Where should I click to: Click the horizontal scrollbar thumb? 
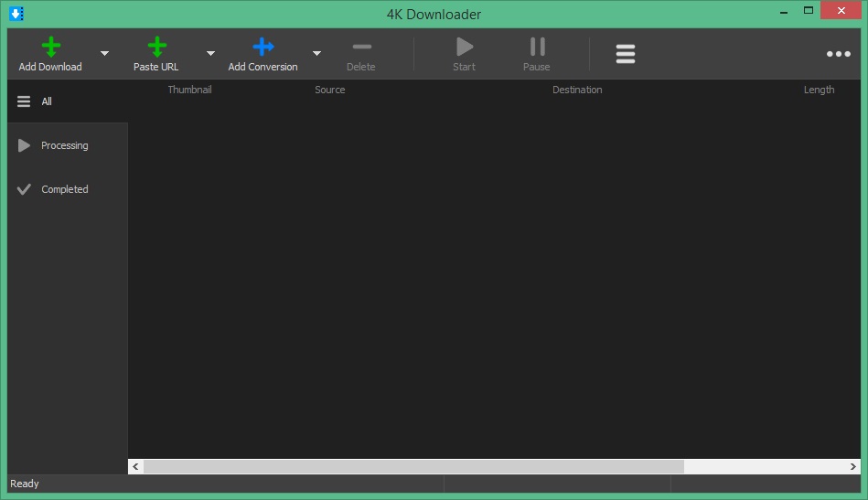coord(413,467)
